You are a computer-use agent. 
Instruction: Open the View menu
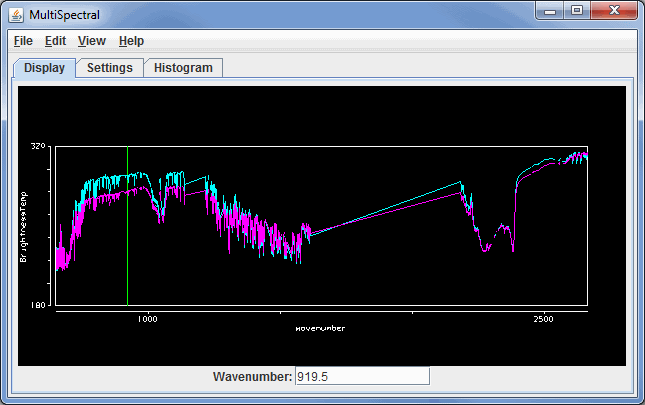click(x=92, y=41)
